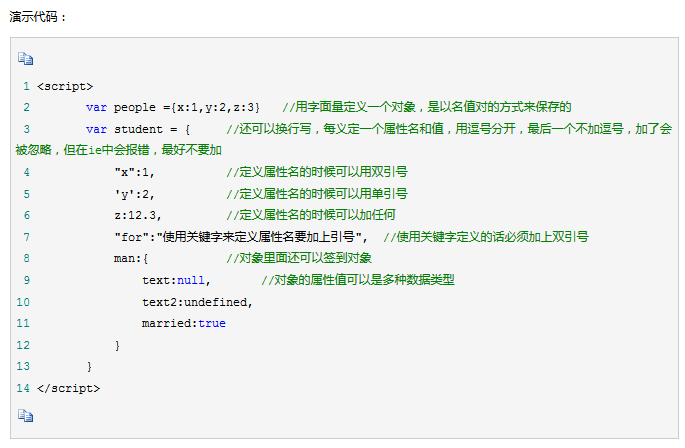Screen dimensions: 685x448
Task: Click the closing brace on line 12
Action: (x=117, y=345)
